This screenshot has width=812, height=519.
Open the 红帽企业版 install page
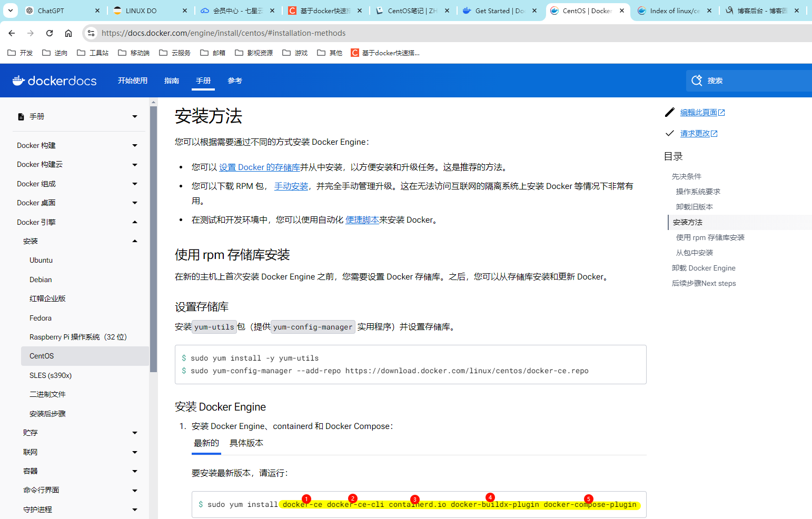(47, 298)
